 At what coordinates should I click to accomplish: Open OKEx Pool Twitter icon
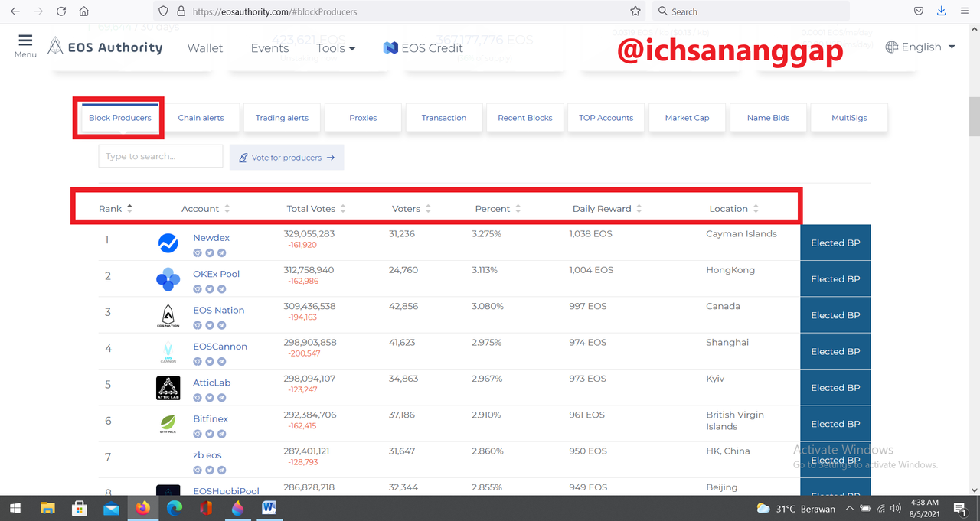pyautogui.click(x=209, y=288)
